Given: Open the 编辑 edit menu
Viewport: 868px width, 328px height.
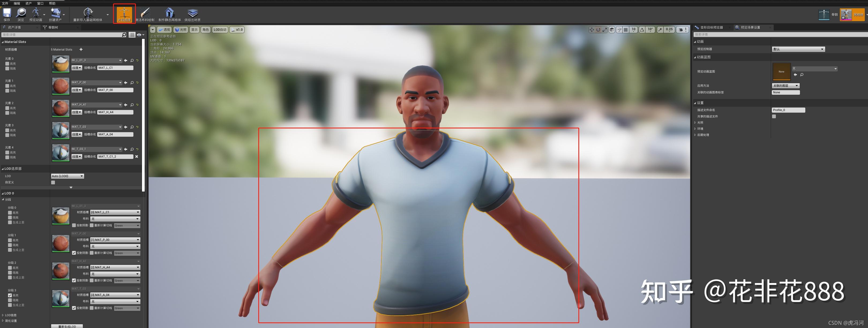Looking at the screenshot, I should click(x=17, y=3).
